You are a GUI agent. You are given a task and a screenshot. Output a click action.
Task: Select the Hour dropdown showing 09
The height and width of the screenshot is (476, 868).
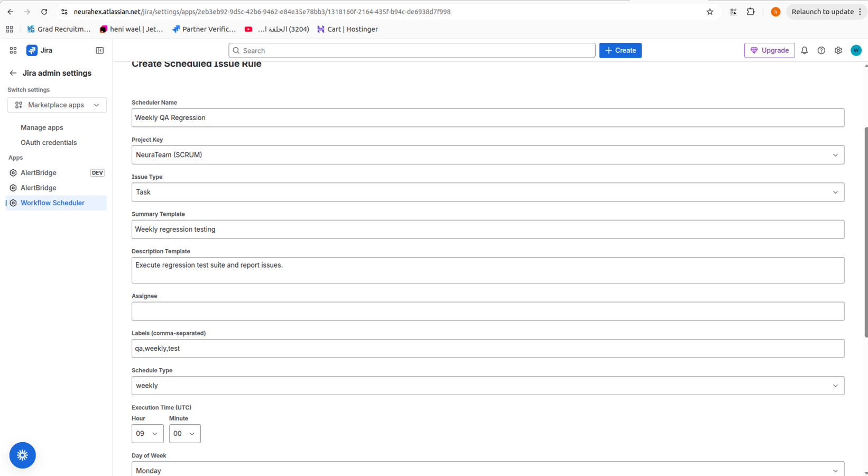[147, 434]
